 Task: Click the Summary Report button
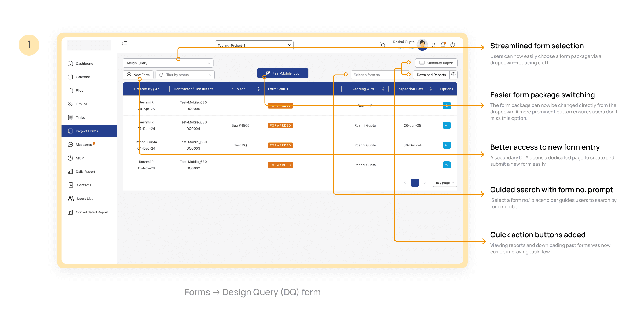pyautogui.click(x=436, y=63)
